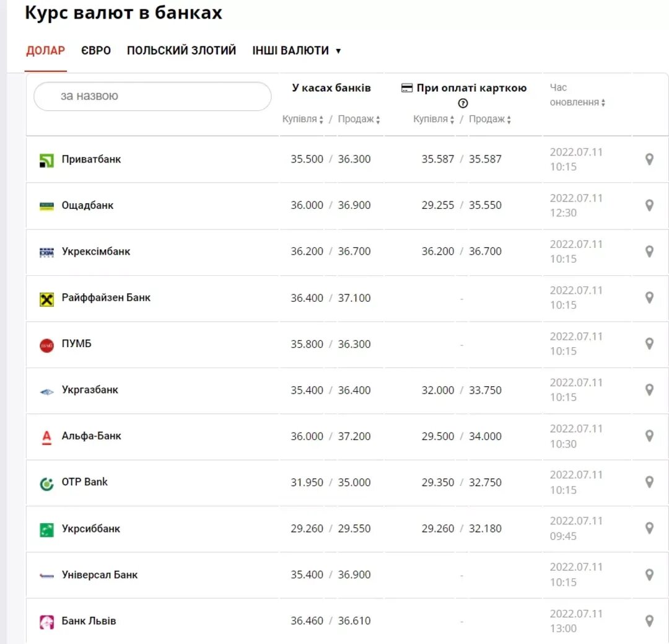The width and height of the screenshot is (669, 644).
Task: Open the Укрсиббанк link
Action: click(91, 529)
